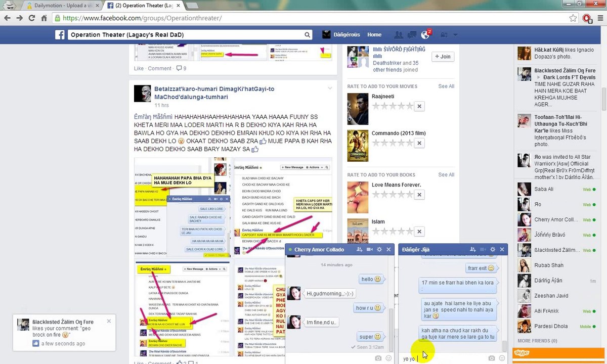Chat with Pardesi Dhola in sidebar
The height and width of the screenshot is (364, 607).
click(x=557, y=326)
